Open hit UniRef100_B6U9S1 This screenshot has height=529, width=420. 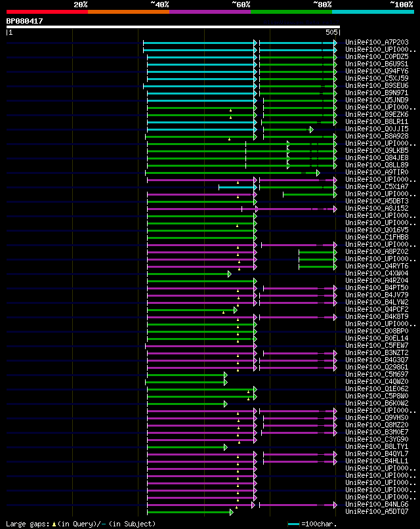[377, 64]
